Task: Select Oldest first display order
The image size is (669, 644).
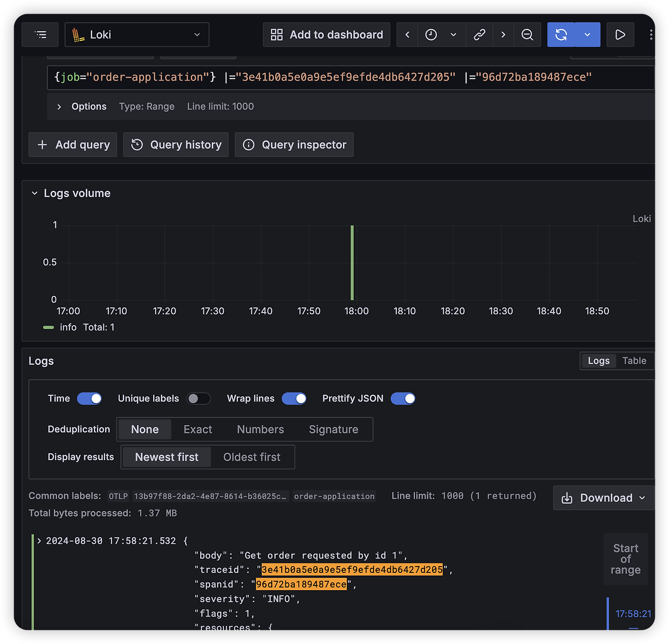Action: tap(252, 457)
